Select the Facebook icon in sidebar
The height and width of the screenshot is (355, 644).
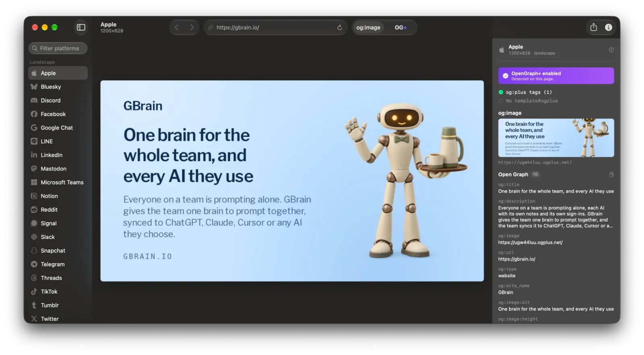tap(34, 114)
